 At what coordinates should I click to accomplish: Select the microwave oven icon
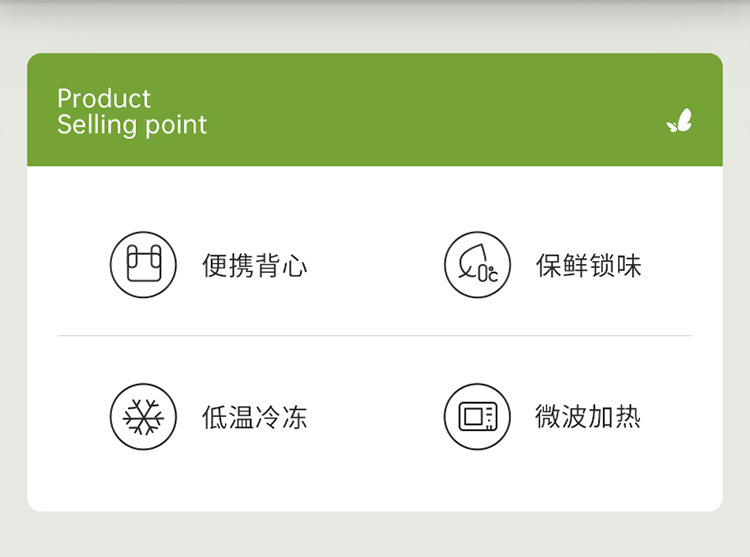click(477, 416)
